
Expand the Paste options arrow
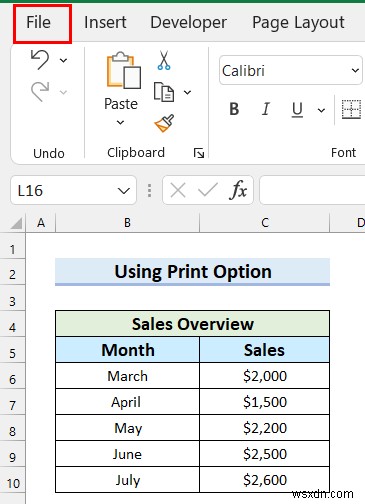click(x=121, y=122)
